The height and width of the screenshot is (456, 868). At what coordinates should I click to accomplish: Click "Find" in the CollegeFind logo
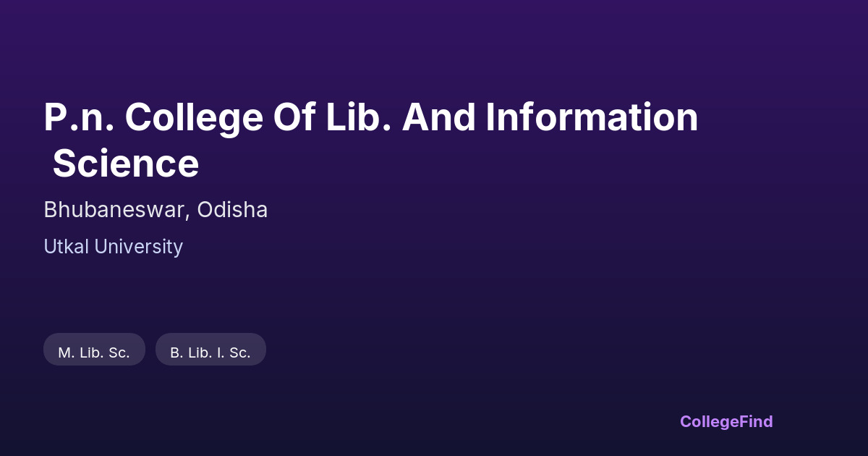pyautogui.click(x=755, y=421)
